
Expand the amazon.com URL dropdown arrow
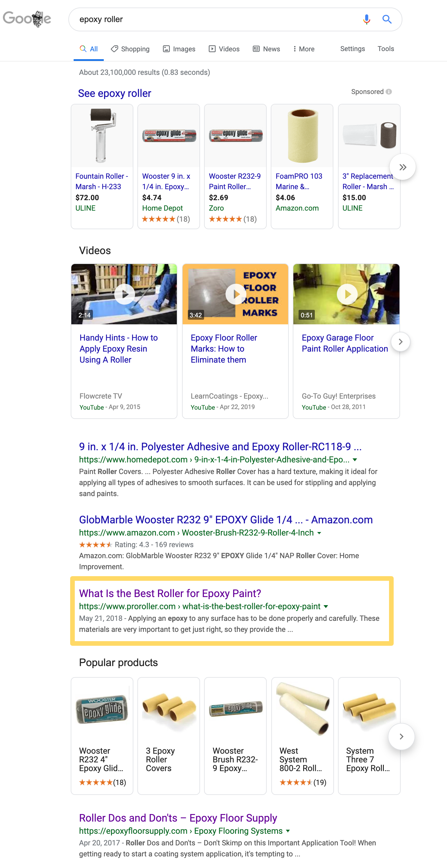coord(319,533)
